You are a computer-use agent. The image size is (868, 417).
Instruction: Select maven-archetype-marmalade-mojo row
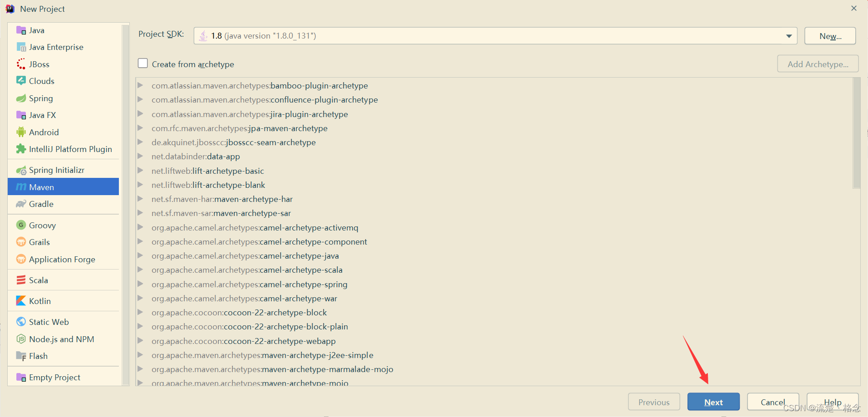[495, 369]
